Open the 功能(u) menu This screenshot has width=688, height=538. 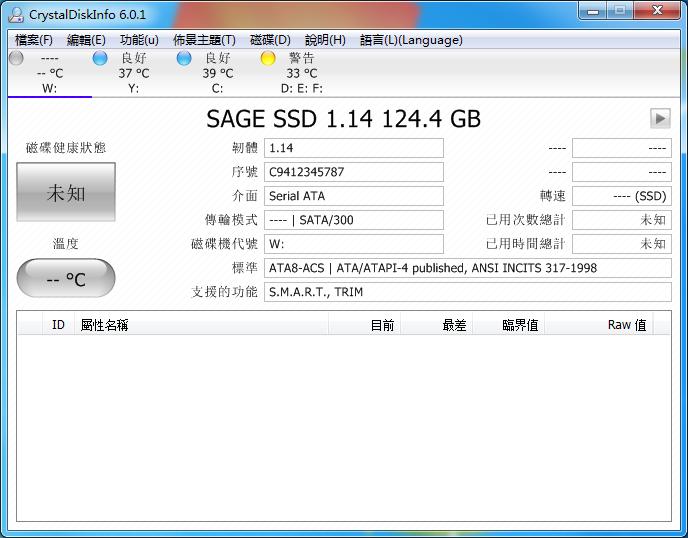[139, 40]
